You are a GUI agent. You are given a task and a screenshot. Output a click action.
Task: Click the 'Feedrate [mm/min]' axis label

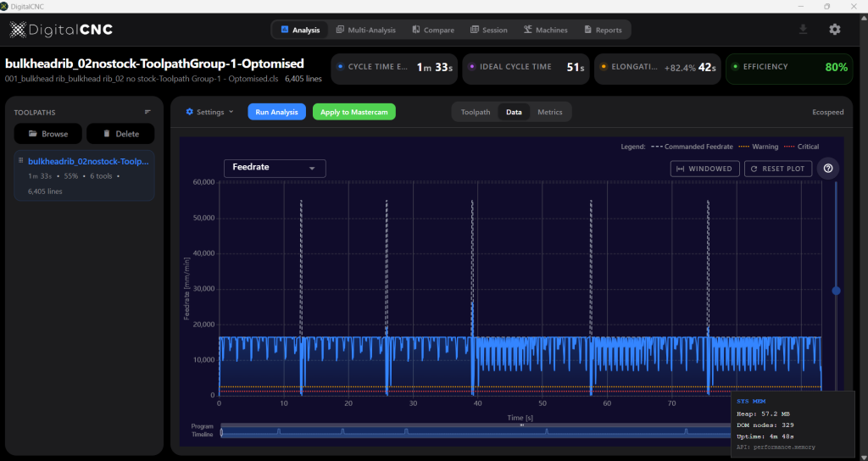[x=187, y=289]
